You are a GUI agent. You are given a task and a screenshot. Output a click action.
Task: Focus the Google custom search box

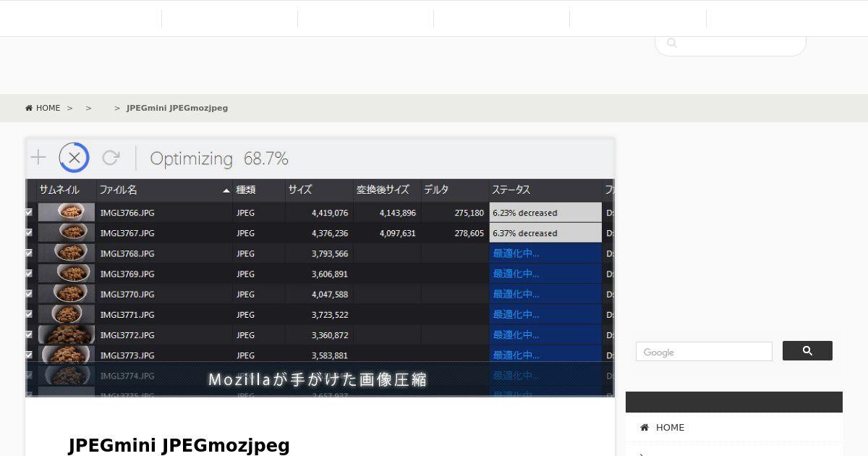pos(704,352)
